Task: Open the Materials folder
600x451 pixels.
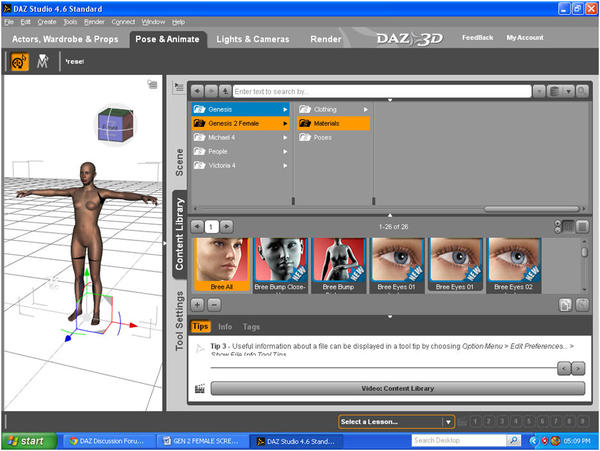Action: coord(333,124)
